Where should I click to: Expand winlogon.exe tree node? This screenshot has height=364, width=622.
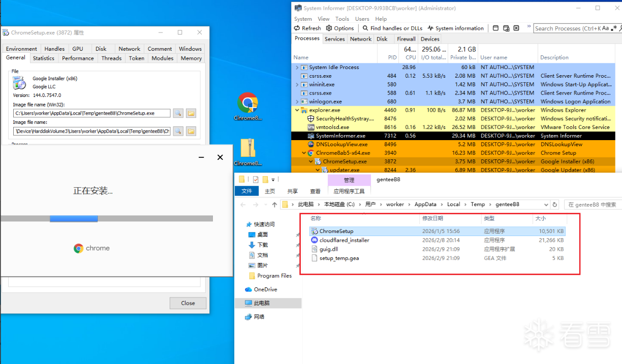point(297,102)
